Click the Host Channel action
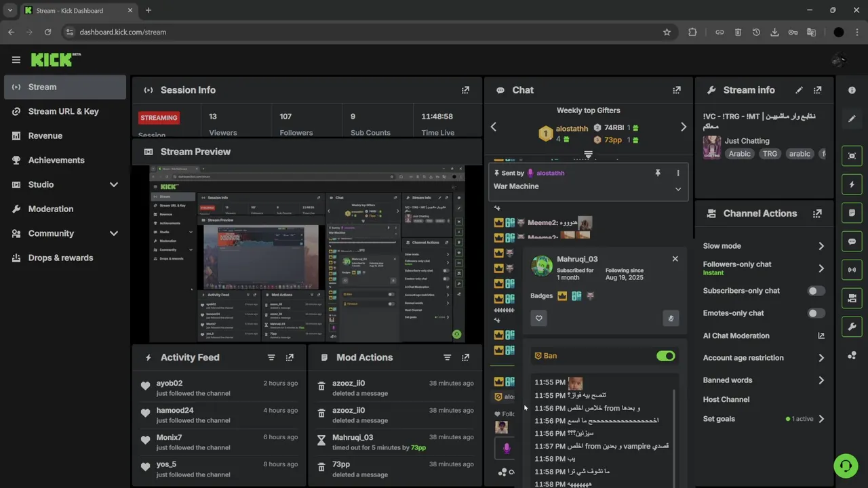 726,399
